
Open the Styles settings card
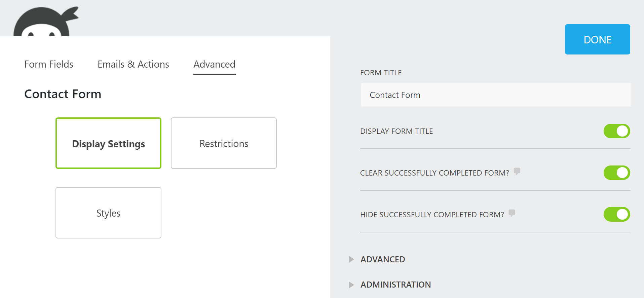108,213
